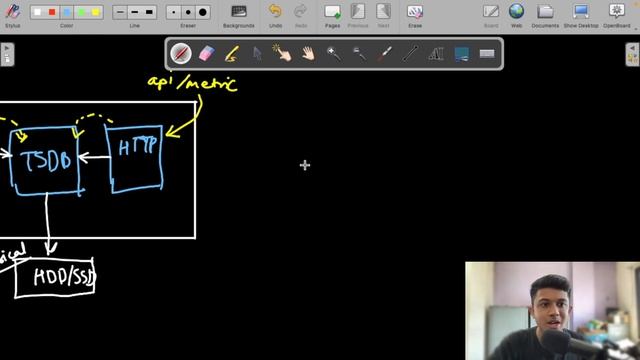Image resolution: width=640 pixels, height=360 pixels.
Task: Choose the large eraser size
Action: coord(203,12)
